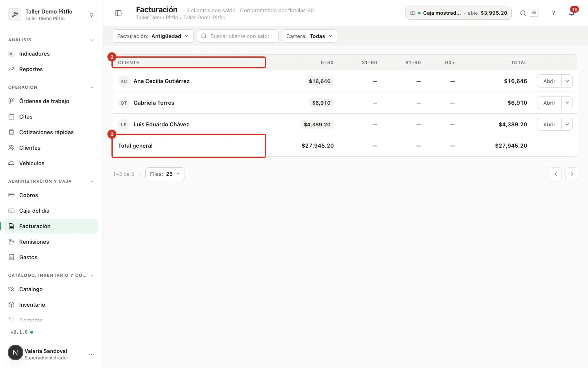Collapse the OPERACIÓN sidebar section
The image size is (588, 368).
(x=92, y=88)
